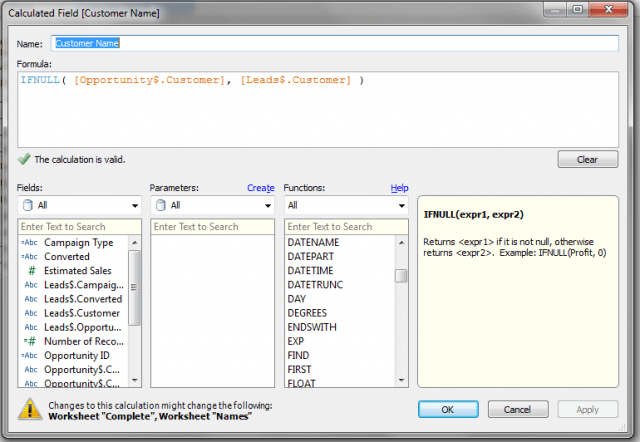Click the Parameters search box
This screenshot has width=640, height=442.
(x=213, y=227)
